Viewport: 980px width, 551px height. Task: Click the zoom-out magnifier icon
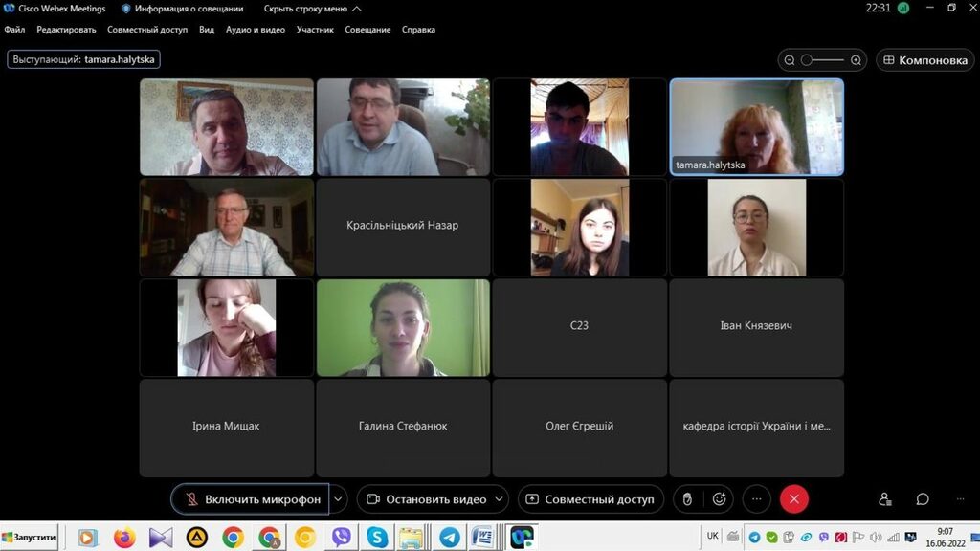[x=790, y=60]
